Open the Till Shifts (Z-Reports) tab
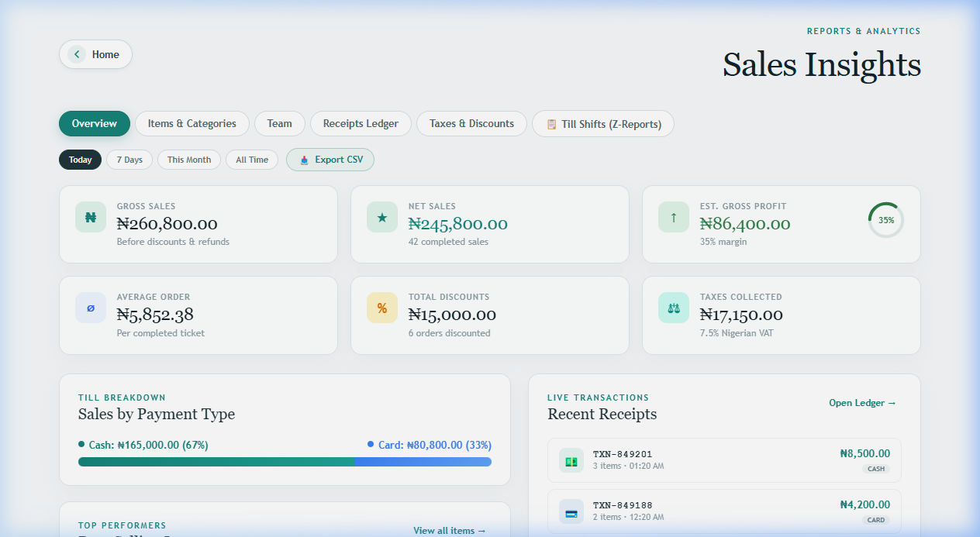This screenshot has width=980, height=537. tap(603, 124)
